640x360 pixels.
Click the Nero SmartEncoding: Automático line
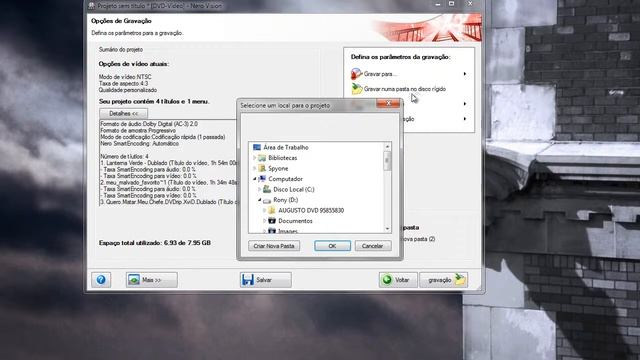(140, 144)
